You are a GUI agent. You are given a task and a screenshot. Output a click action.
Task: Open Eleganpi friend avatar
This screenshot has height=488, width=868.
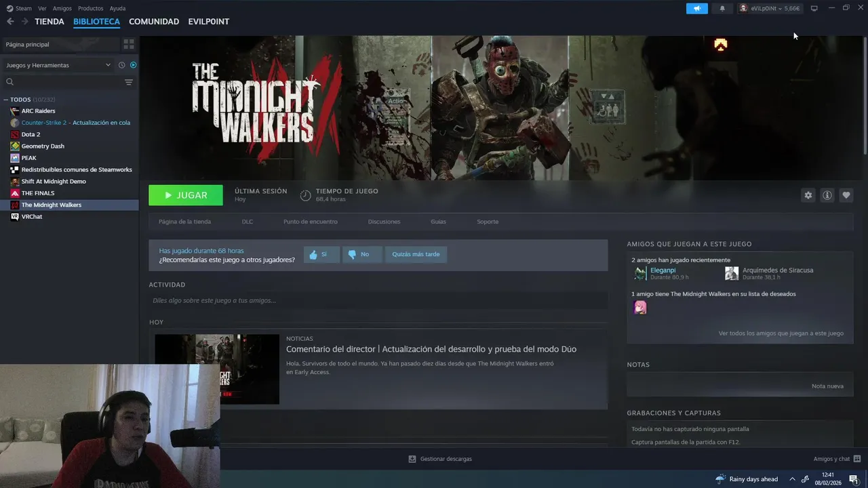(640, 273)
